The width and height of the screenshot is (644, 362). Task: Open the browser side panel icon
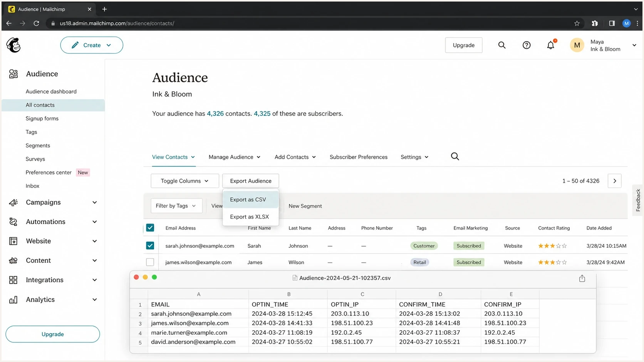[x=612, y=23]
